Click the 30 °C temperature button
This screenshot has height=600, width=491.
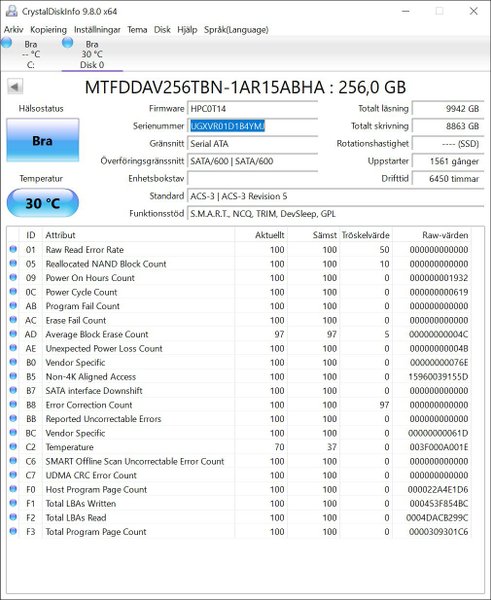42,203
